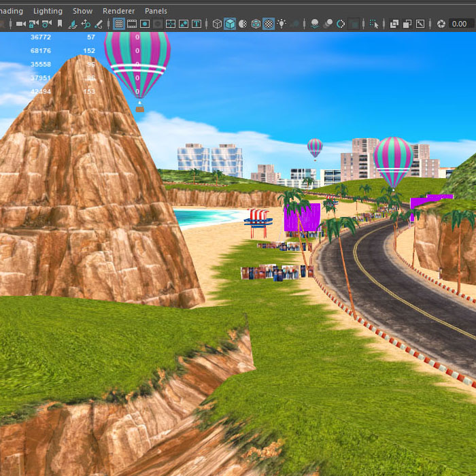
Task: Open the Panels menu
Action: 156,11
